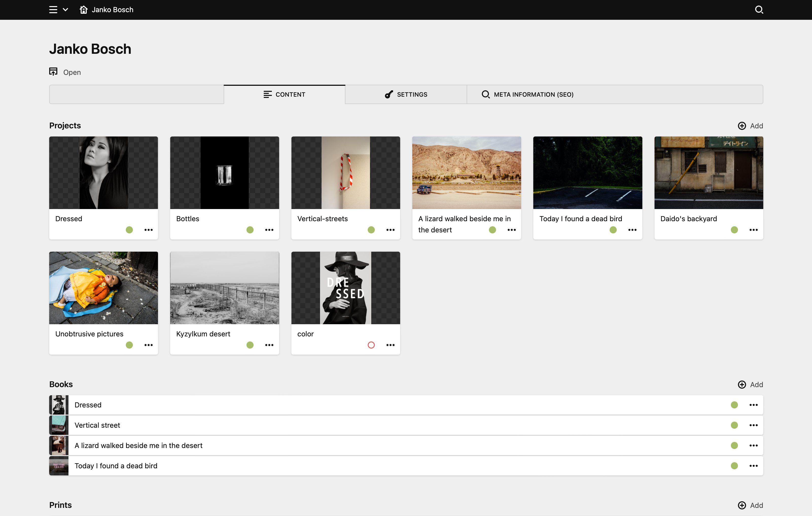Open Today I found a dead bird book
This screenshot has height=516, width=812.
point(406,466)
